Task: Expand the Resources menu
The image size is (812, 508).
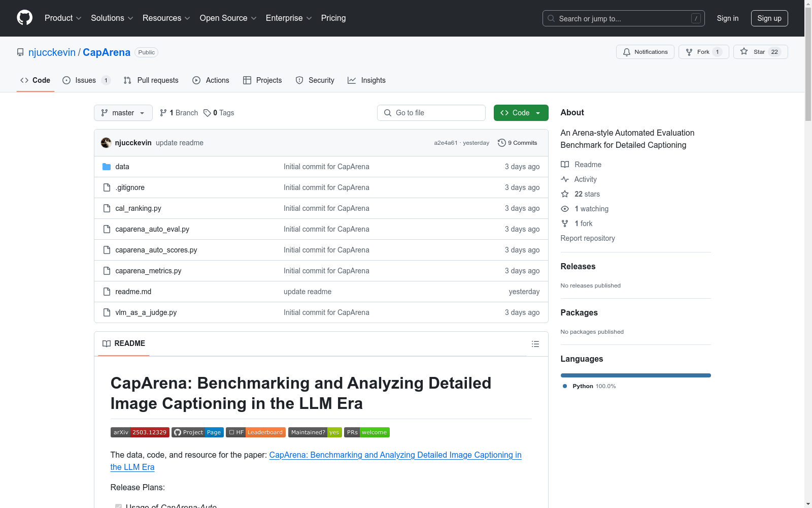Action: pos(166,18)
